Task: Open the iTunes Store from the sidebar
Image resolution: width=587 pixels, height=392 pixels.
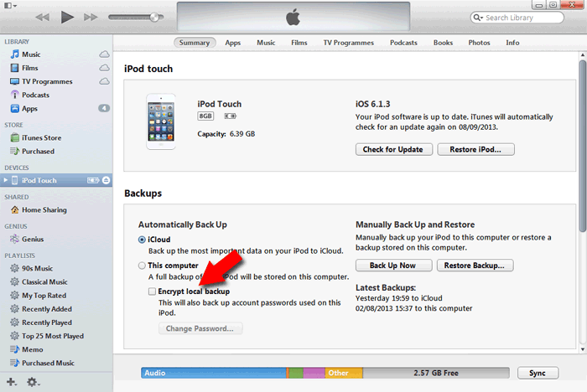Action: coord(41,137)
